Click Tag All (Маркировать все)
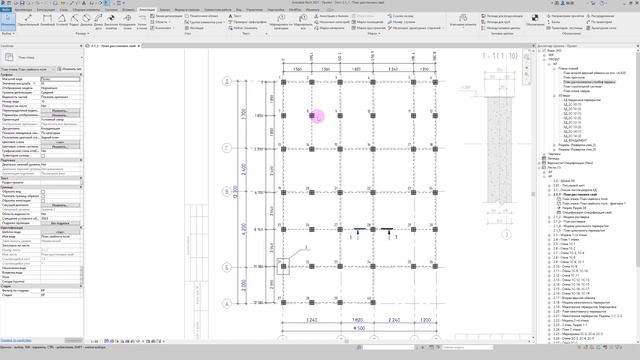640x360 pixels. pos(302,22)
